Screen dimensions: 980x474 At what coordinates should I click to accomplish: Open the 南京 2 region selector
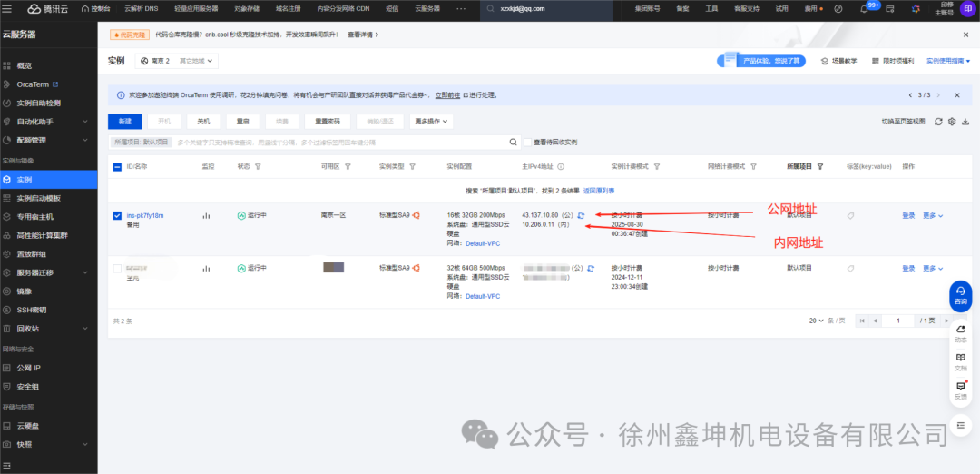click(176, 61)
